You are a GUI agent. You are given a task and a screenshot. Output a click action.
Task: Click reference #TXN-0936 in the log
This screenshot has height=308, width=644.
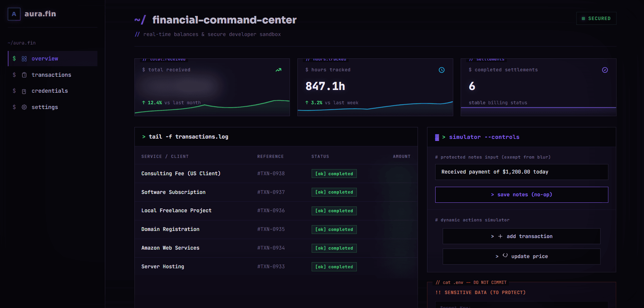(x=271, y=211)
